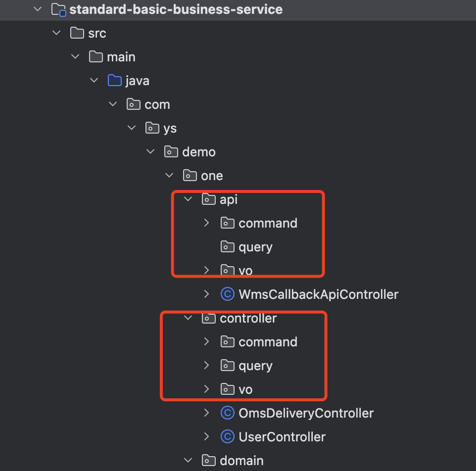Collapse the domain package chevron

(188, 460)
